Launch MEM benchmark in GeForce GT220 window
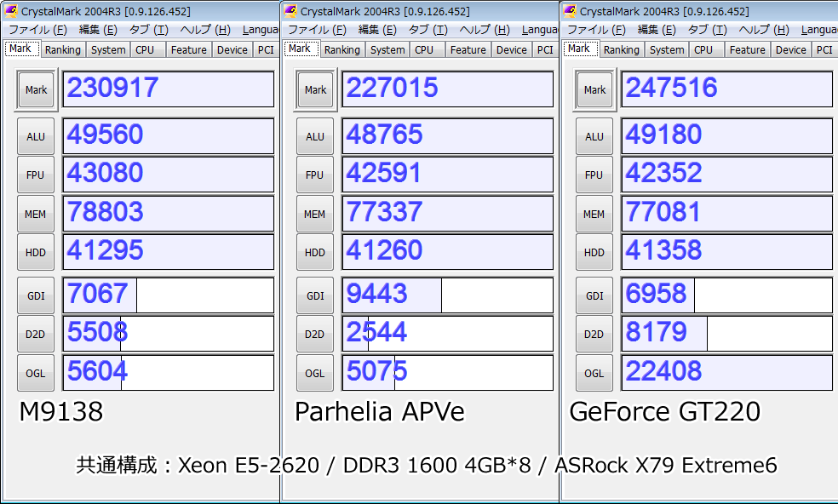The width and height of the screenshot is (838, 504). 594,214
